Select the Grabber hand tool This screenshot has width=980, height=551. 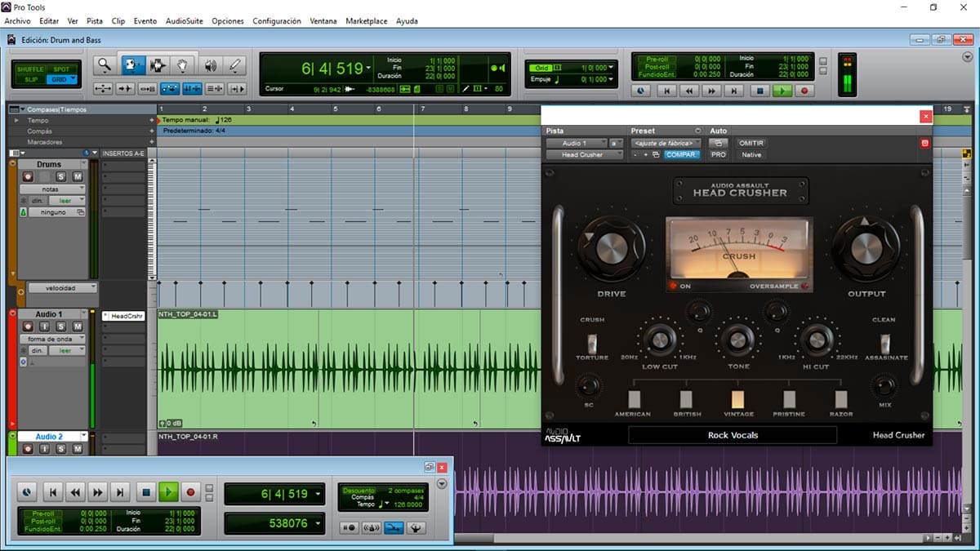(183, 65)
